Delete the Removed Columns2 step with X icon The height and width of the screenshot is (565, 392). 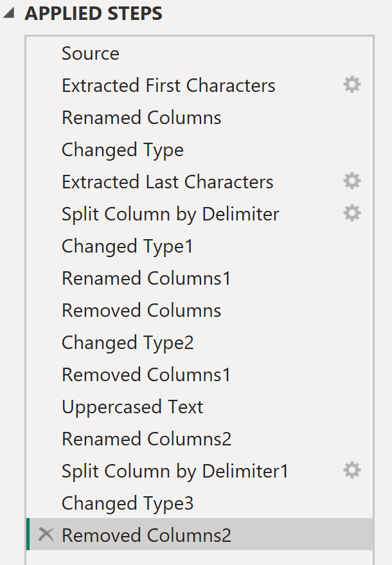(x=46, y=535)
